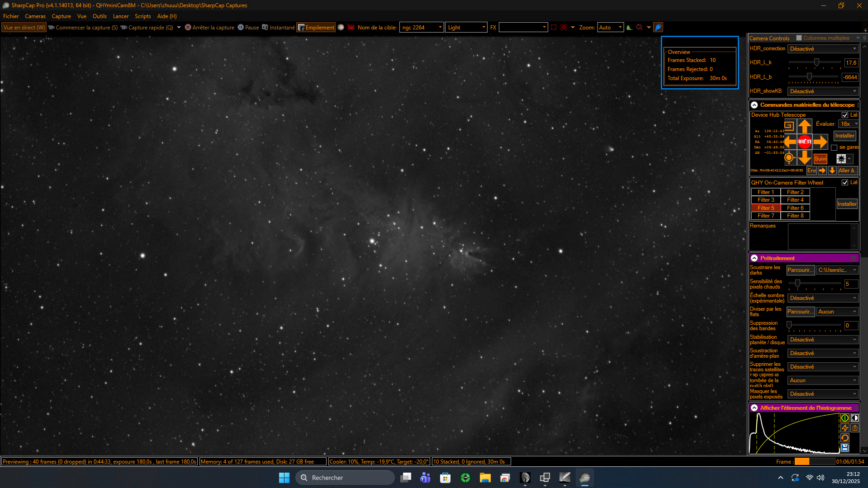Open the Évaluer 16x rate dropdown
Screen dimensions: 868x488
point(848,124)
